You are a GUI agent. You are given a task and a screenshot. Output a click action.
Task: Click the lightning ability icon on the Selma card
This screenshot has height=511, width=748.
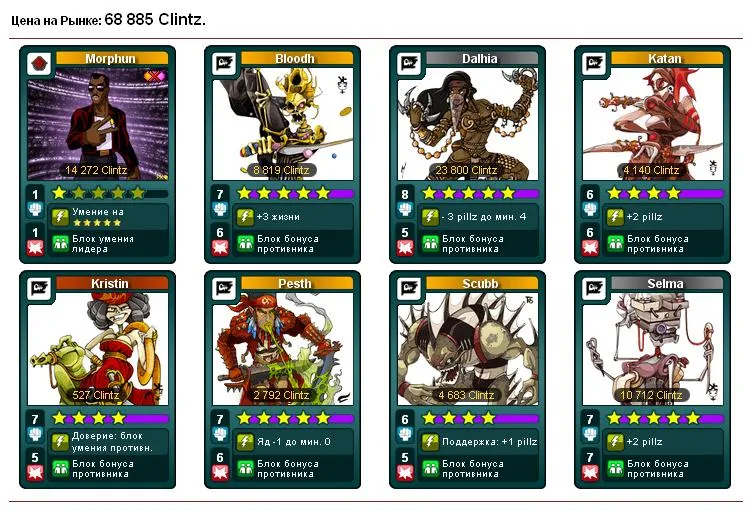[615, 442]
